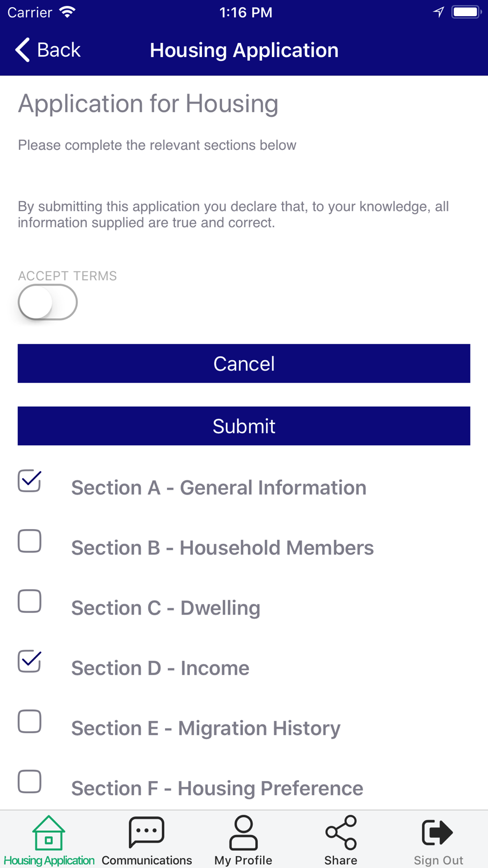This screenshot has width=488, height=868.
Task: Open Section C - Dwelling label
Action: point(166,608)
